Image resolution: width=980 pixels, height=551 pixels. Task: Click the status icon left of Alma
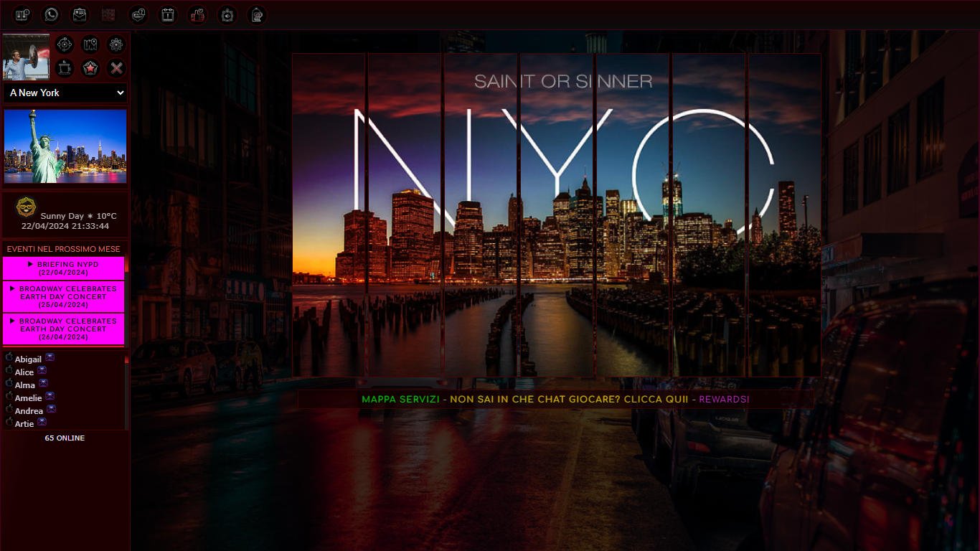click(x=9, y=383)
